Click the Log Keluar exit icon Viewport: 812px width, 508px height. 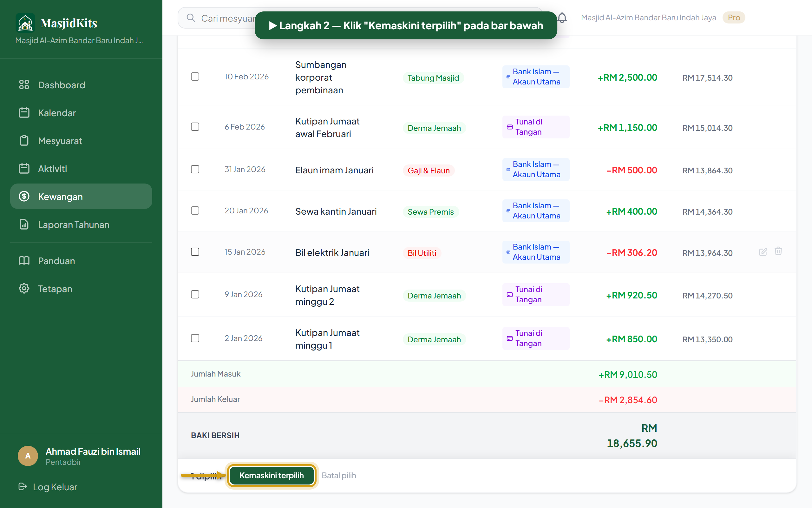pos(23,486)
